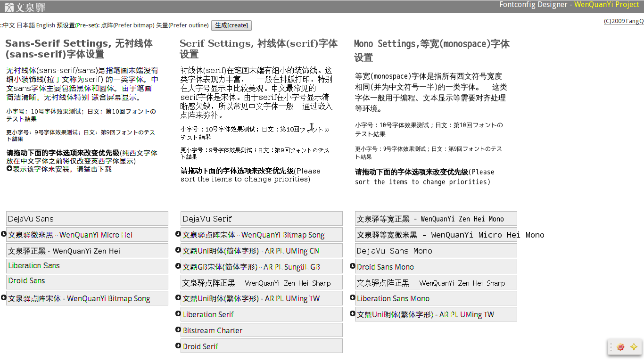This screenshot has height=362, width=644.
Task: Click the 预设置(Pre-set) label
Action: tap(78, 25)
